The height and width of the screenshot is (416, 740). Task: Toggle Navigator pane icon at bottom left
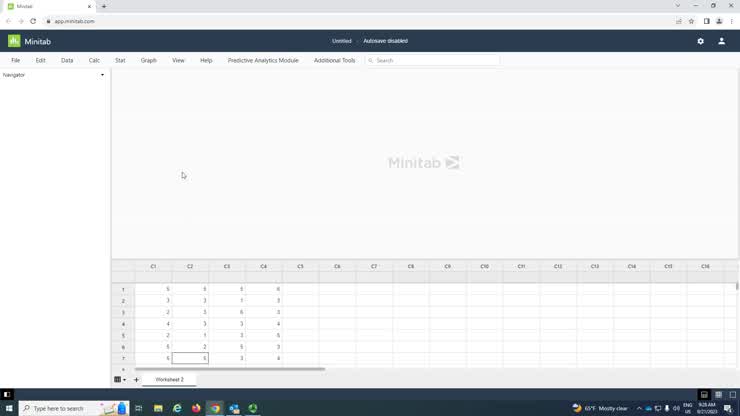click(x=7, y=395)
